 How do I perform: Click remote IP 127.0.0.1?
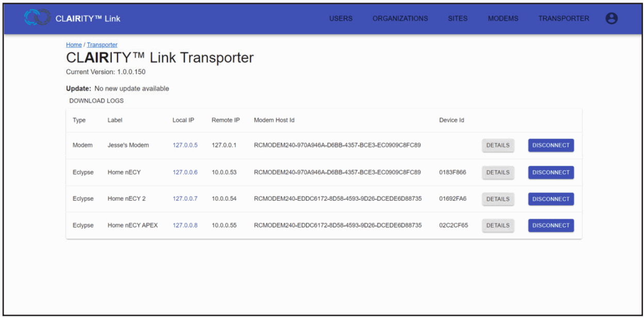224,145
